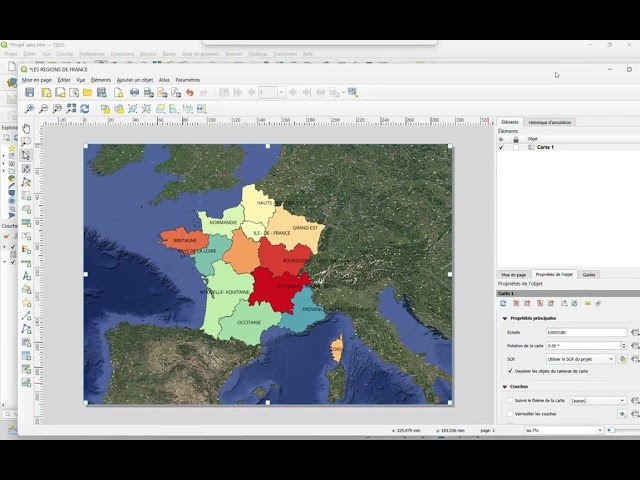Open the map theme (aucun) dropdown

tap(598, 401)
